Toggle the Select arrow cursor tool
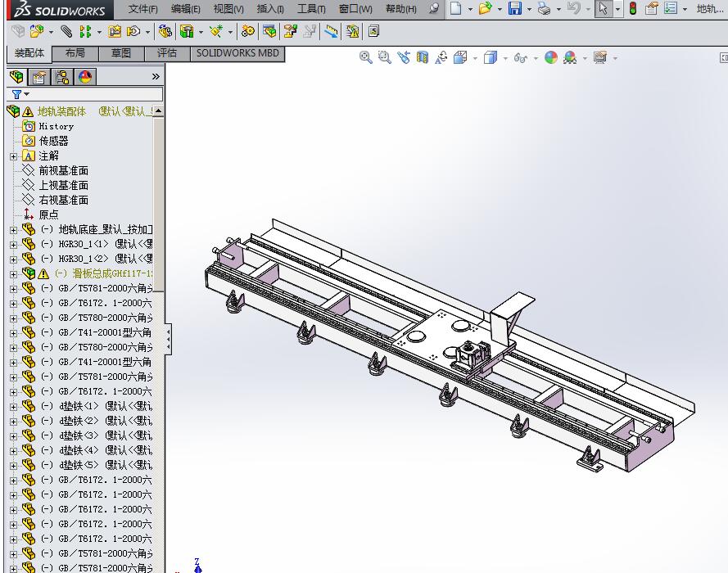This screenshot has width=728, height=573. click(x=603, y=8)
